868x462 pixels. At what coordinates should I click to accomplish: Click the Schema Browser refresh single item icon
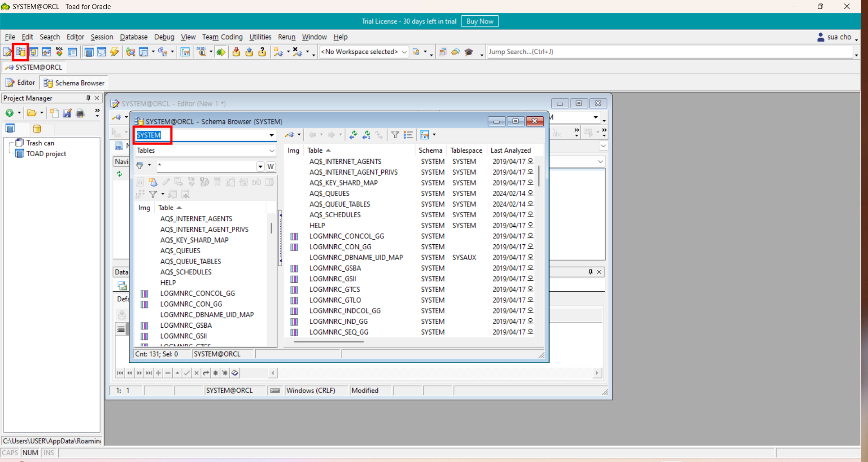366,135
